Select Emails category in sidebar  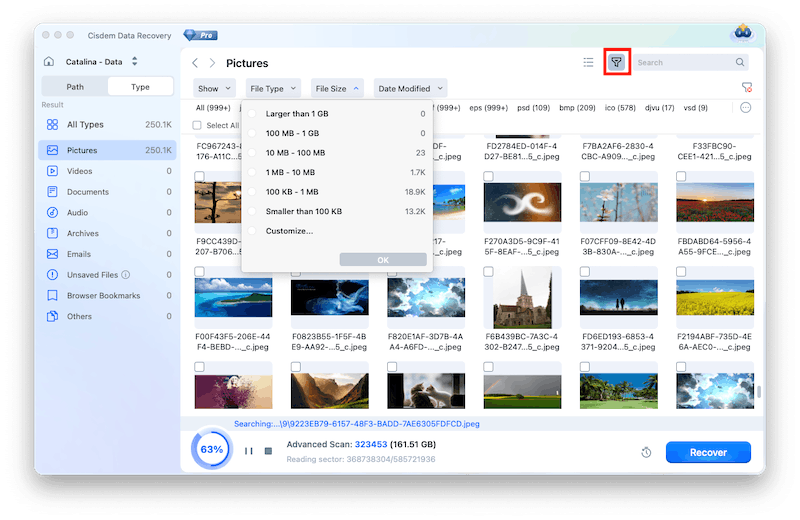pyautogui.click(x=107, y=254)
